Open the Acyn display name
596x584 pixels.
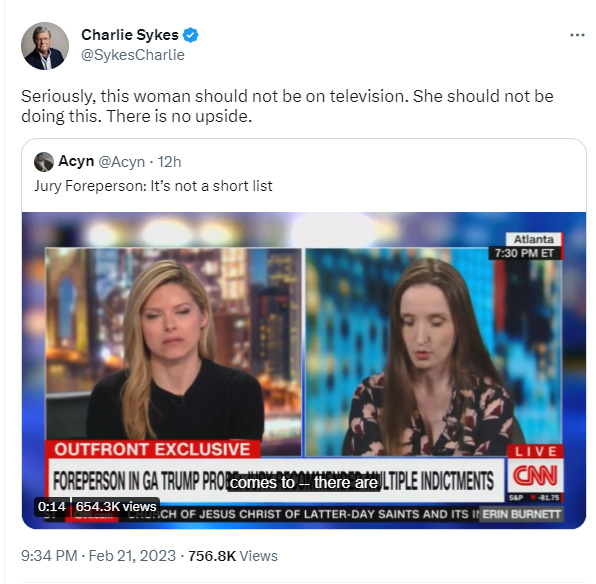76,161
